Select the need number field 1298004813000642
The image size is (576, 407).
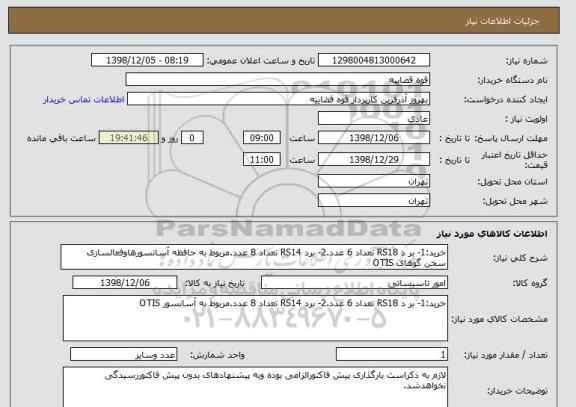click(x=374, y=60)
